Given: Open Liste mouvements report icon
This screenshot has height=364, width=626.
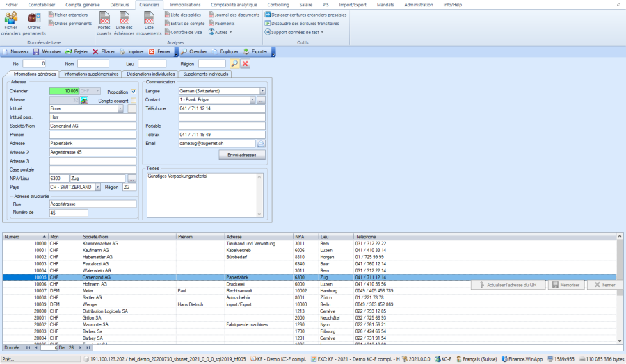Looking at the screenshot, I should (x=148, y=17).
